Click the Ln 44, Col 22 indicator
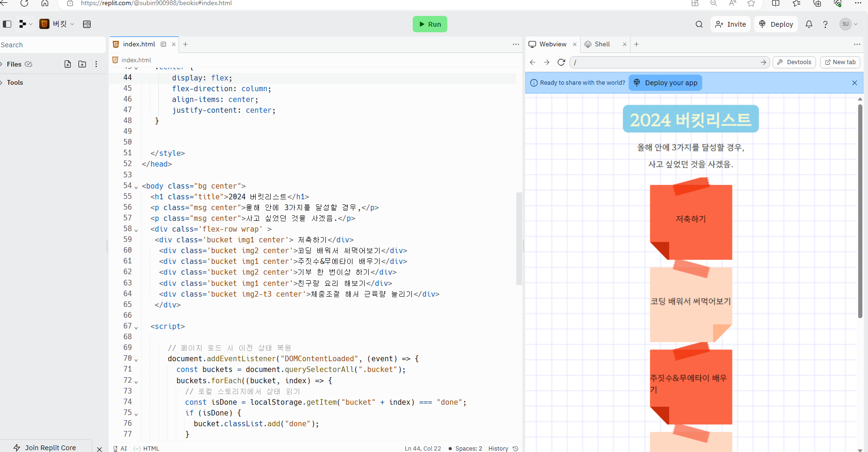This screenshot has width=868, height=452. [x=423, y=448]
